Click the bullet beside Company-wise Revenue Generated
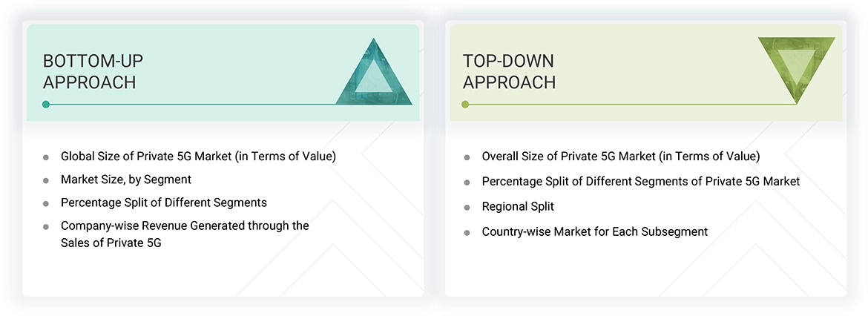 (x=46, y=226)
